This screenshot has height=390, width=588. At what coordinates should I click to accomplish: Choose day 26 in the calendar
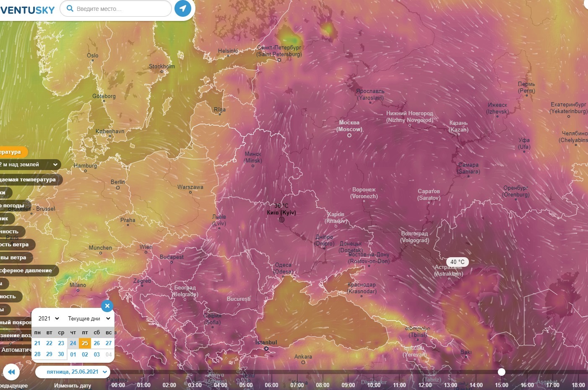pos(97,343)
